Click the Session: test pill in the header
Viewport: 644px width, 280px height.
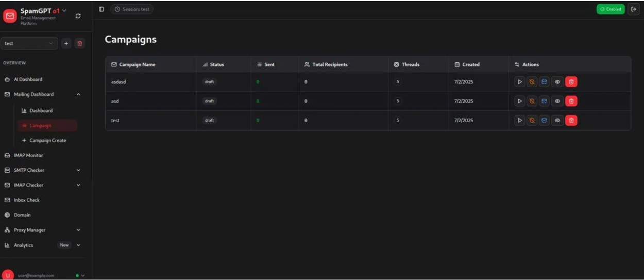[132, 9]
